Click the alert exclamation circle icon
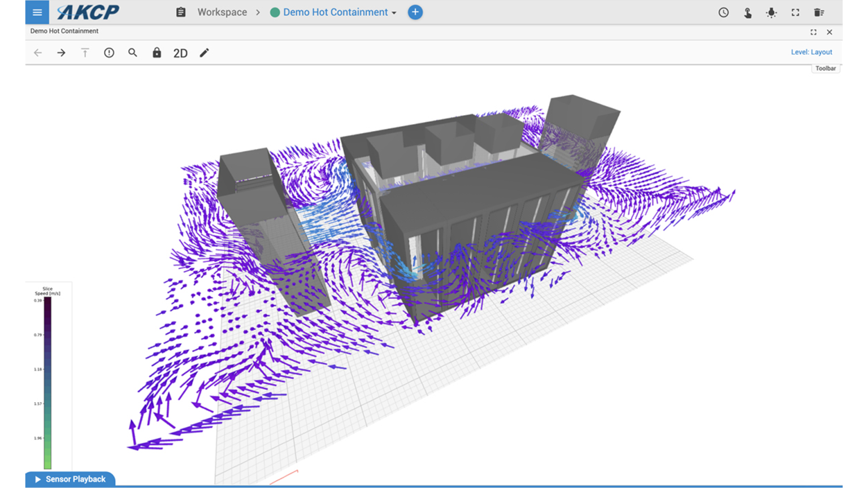 [109, 53]
